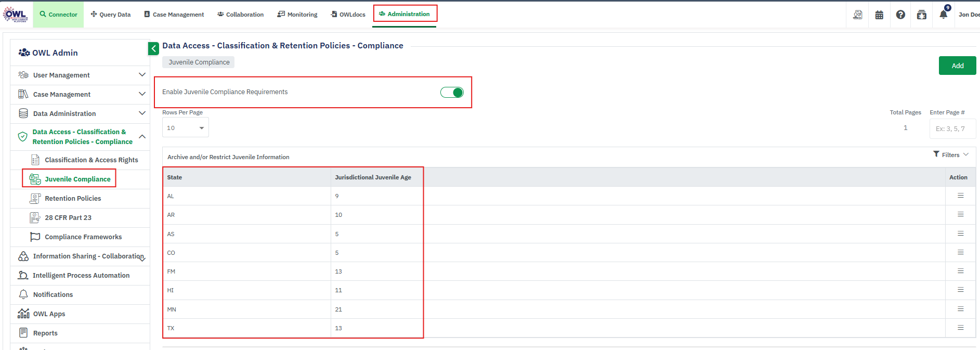Open the Query Data menu
The width and height of the screenshot is (980, 350).
click(111, 15)
